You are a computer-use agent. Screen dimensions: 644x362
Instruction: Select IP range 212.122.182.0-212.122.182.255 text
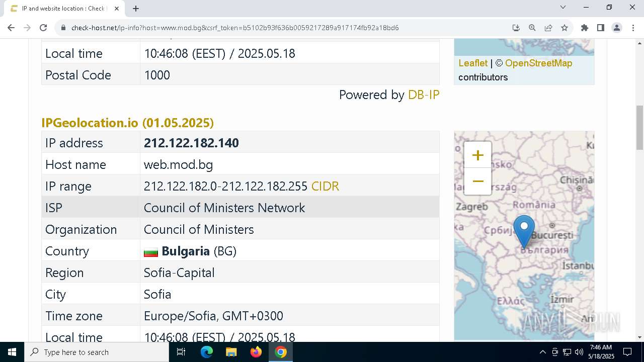tap(225, 186)
